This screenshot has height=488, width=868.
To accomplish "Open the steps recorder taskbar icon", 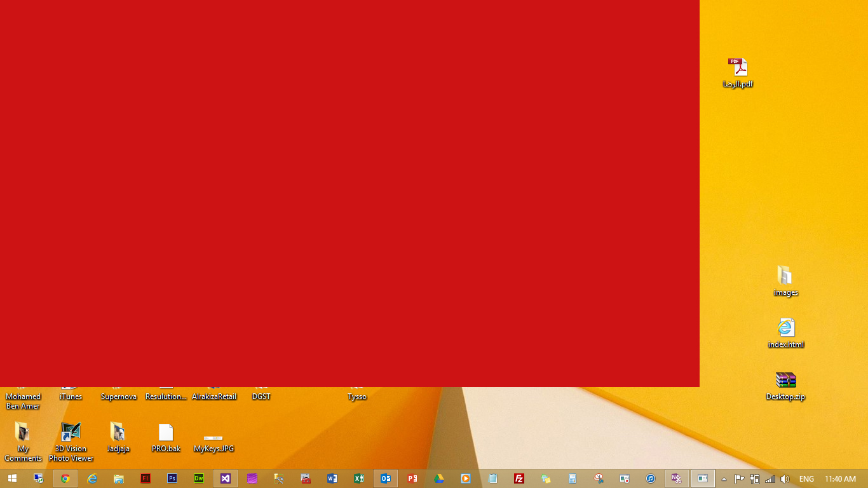I will (625, 478).
